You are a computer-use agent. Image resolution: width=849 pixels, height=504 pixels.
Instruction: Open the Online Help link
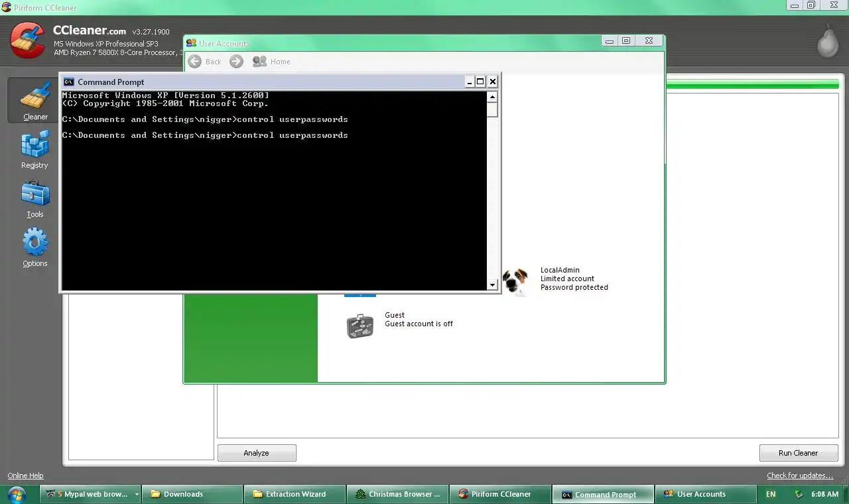coord(25,475)
